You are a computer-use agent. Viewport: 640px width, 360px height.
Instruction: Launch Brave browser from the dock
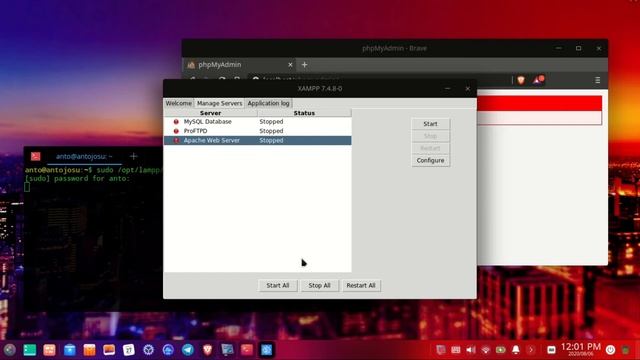click(207, 350)
